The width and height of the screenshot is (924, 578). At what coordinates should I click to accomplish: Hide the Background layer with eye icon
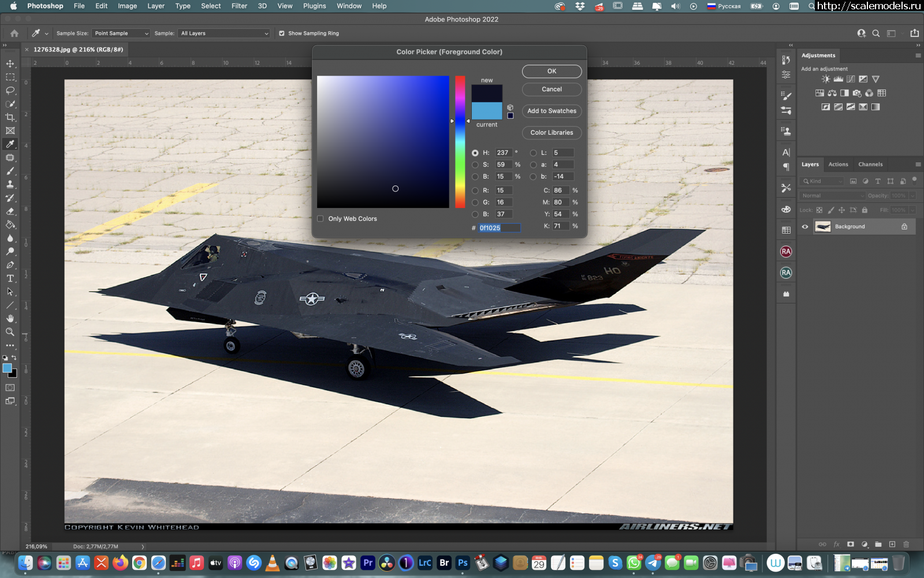pos(804,227)
